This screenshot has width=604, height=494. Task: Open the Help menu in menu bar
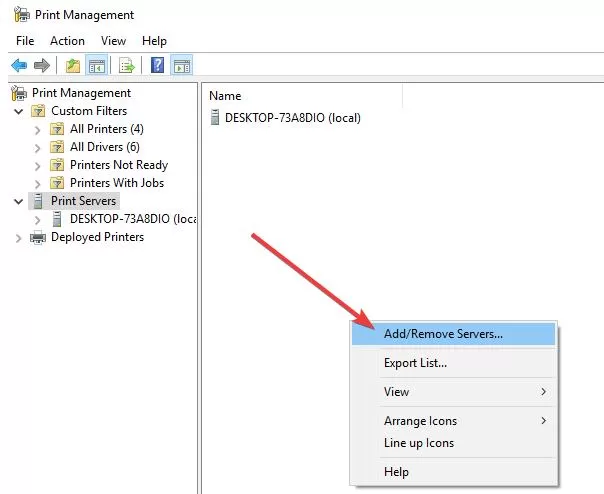click(x=154, y=41)
